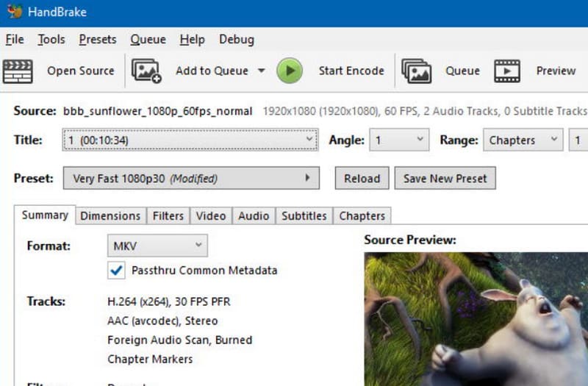588x386 pixels.
Task: Switch to the Video tab
Action: point(211,215)
